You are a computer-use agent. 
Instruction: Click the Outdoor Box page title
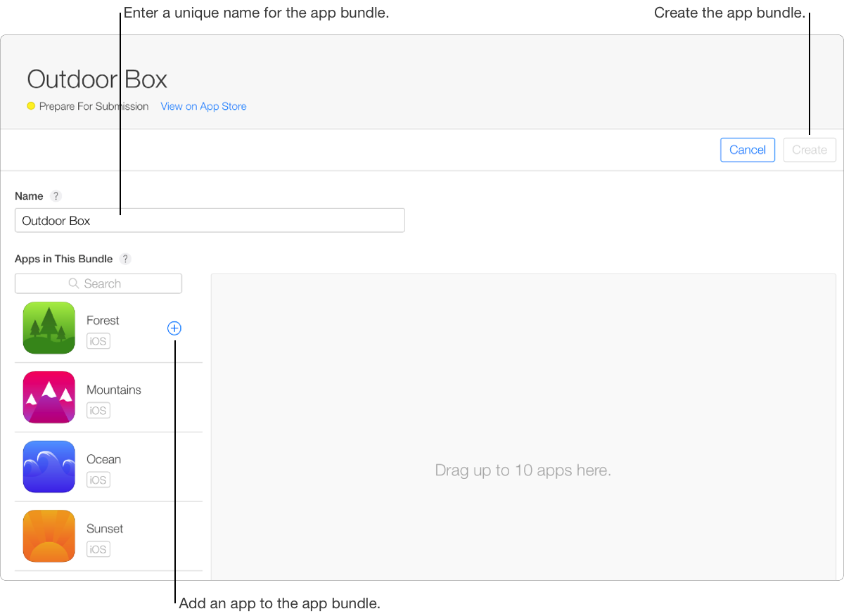[96, 79]
